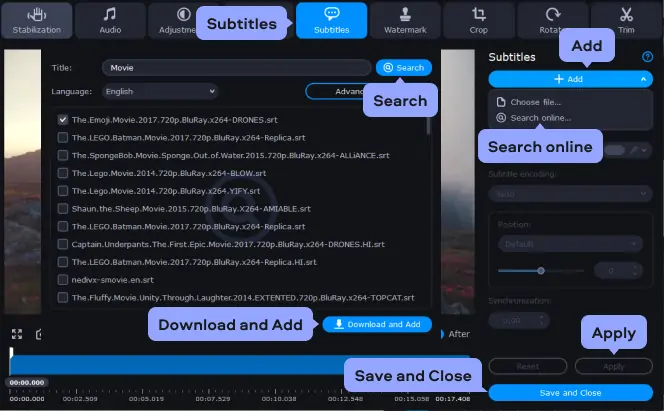The image size is (664, 411).
Task: Switch to the Audio tab
Action: 110,21
